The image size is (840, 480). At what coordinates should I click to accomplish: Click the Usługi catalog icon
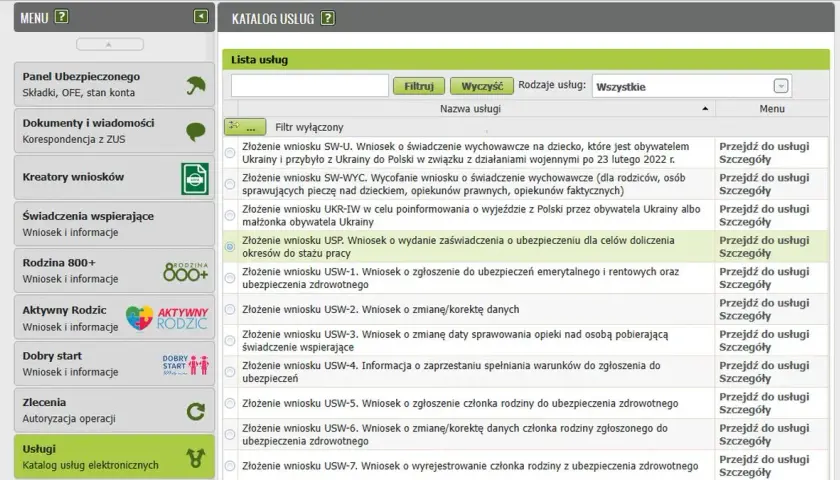(196, 458)
